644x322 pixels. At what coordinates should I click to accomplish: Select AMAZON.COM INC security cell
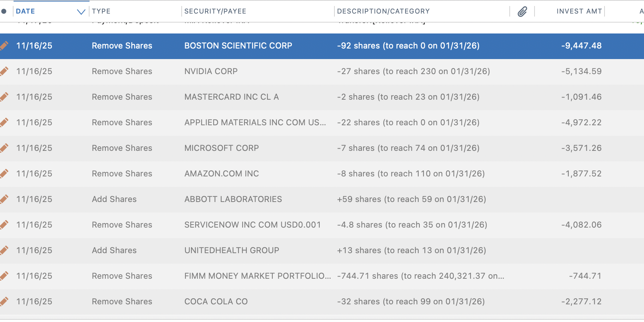pos(222,174)
